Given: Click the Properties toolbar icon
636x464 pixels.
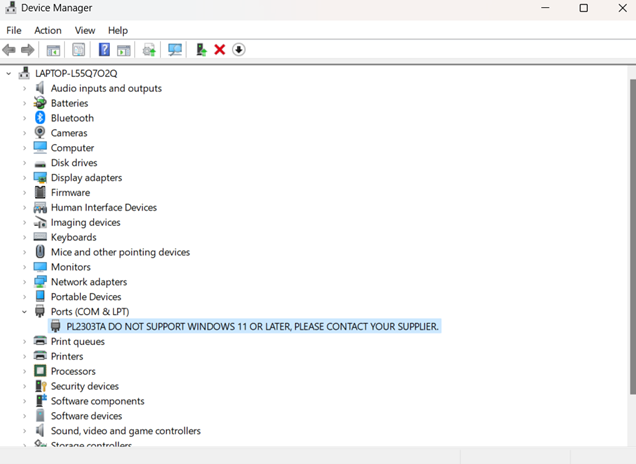Looking at the screenshot, I should coord(78,50).
